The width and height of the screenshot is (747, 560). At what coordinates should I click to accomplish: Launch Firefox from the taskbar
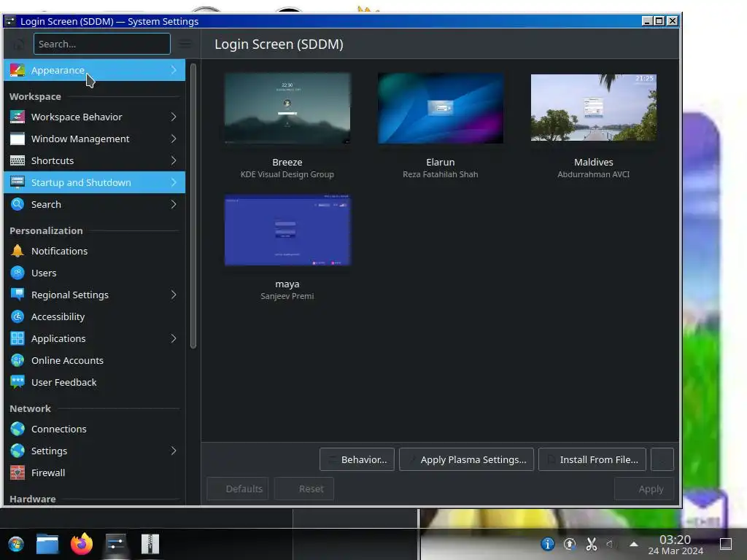click(x=82, y=544)
